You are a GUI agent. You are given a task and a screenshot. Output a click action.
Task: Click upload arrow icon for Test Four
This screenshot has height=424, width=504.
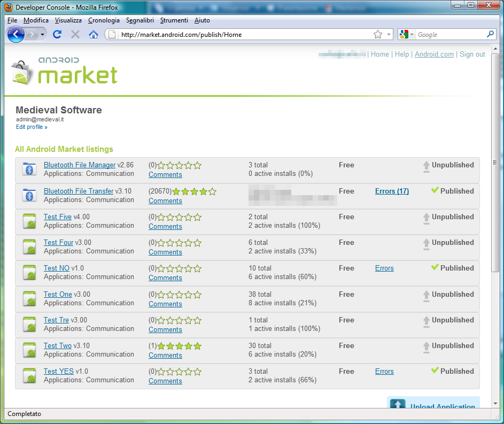tap(426, 244)
